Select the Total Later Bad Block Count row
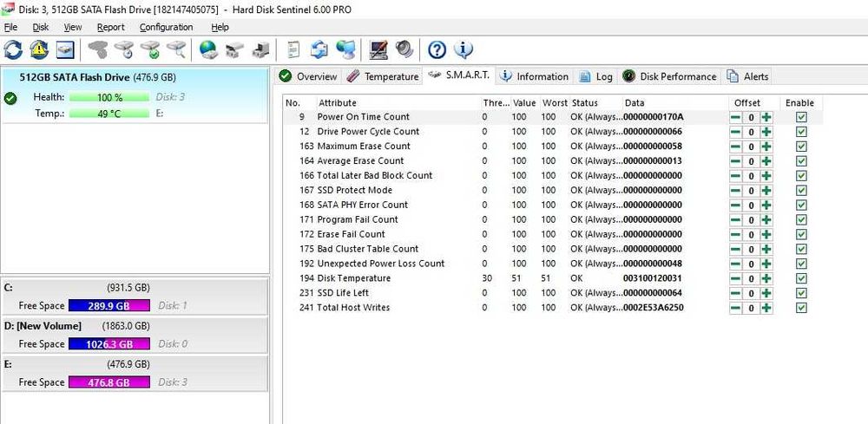 (x=552, y=176)
